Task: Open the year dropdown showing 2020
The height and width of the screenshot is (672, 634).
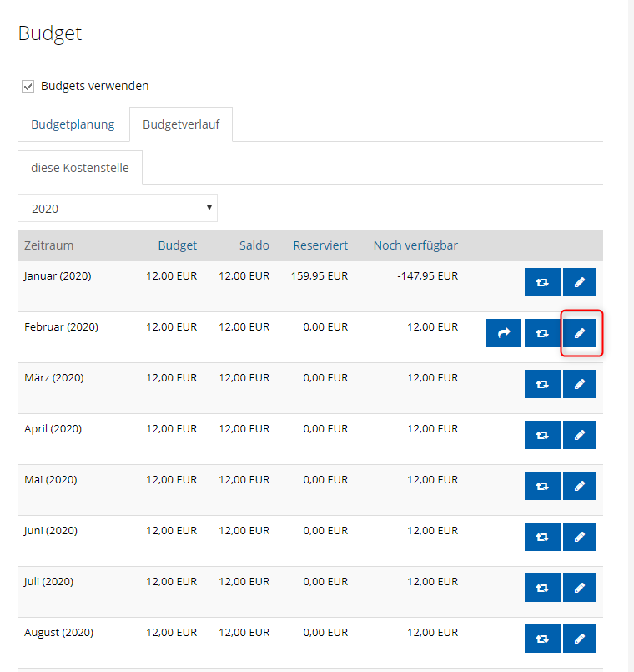Action: tap(118, 209)
